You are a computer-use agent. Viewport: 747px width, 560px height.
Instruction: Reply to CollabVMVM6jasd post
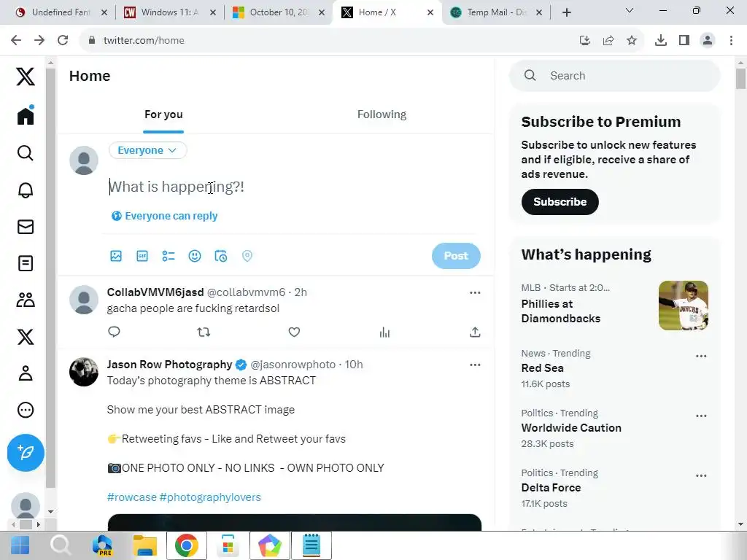114,332
